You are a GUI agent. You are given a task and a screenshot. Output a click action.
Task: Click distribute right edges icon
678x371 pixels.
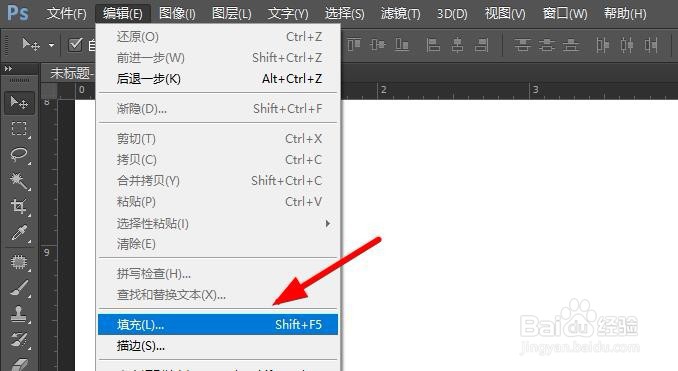click(651, 45)
